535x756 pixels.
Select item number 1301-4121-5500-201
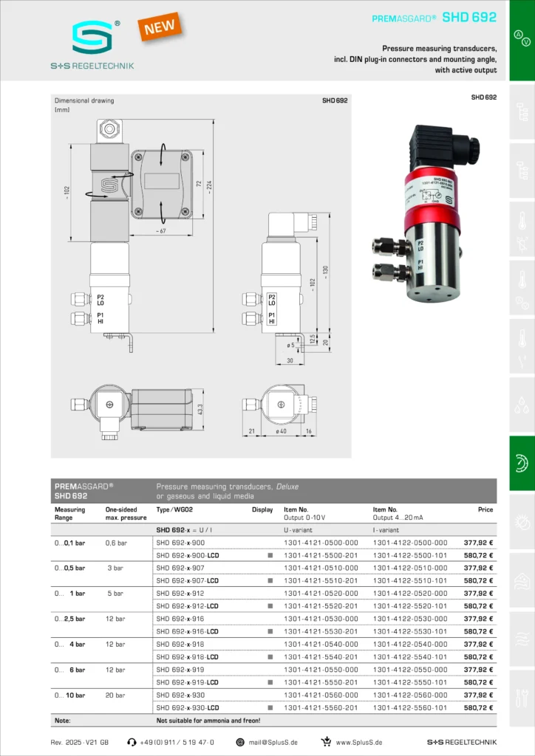[x=321, y=555]
